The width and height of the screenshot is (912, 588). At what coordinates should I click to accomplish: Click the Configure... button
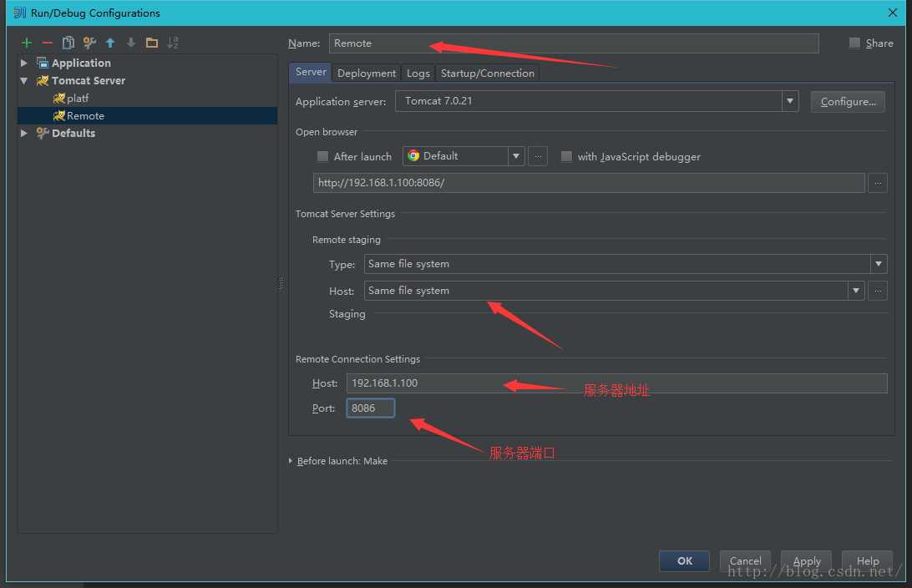(x=848, y=102)
